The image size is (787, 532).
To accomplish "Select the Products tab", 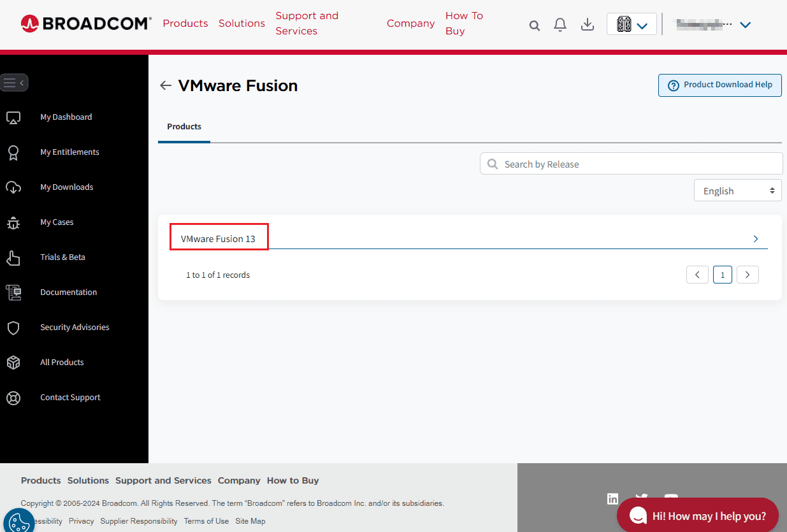I will point(184,127).
